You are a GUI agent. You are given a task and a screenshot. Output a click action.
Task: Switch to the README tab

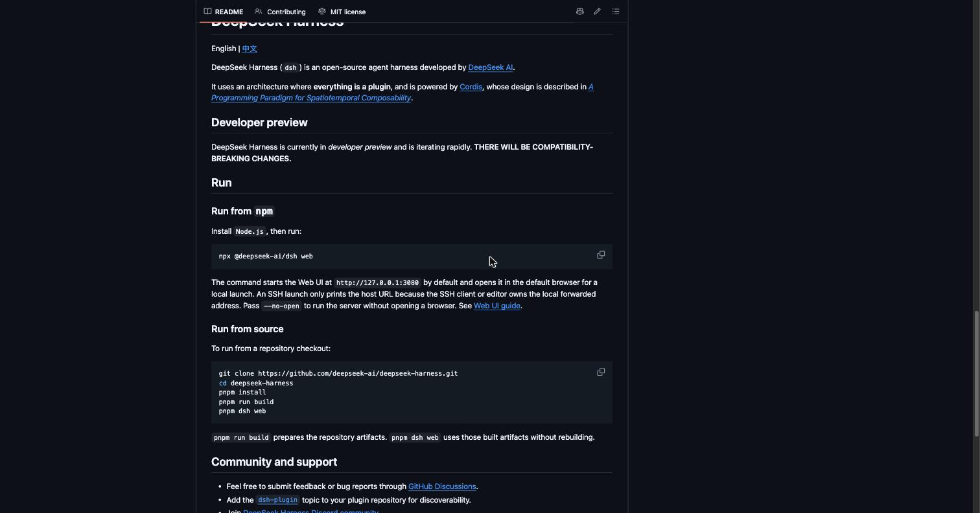pos(224,12)
